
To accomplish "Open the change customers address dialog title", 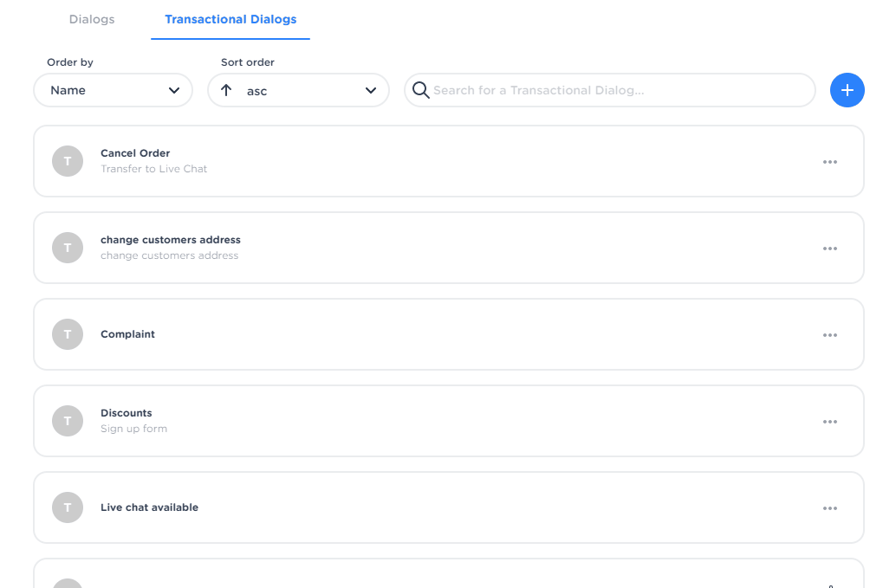I will click(x=171, y=240).
